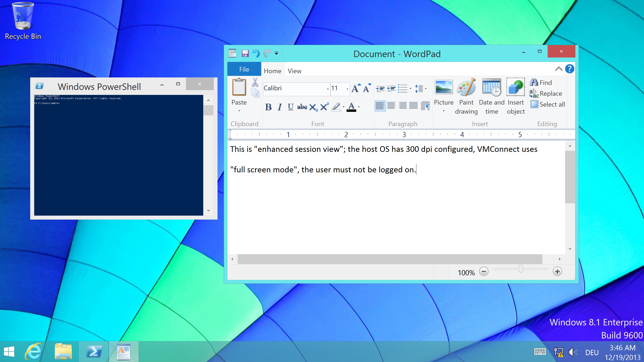Click the Save icon in WordPad's quick access toolbar

tap(245, 53)
